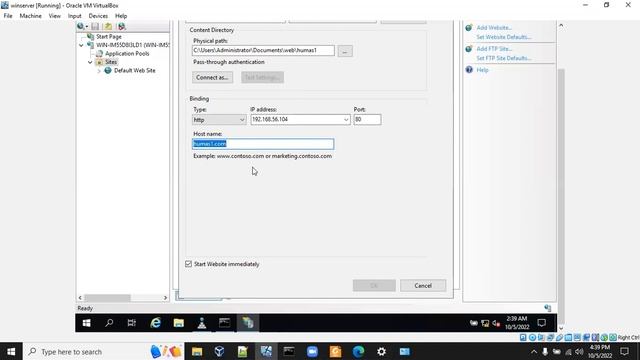The image size is (640, 360).
Task: Open the VirtualBox Help menu
Action: click(x=121, y=16)
